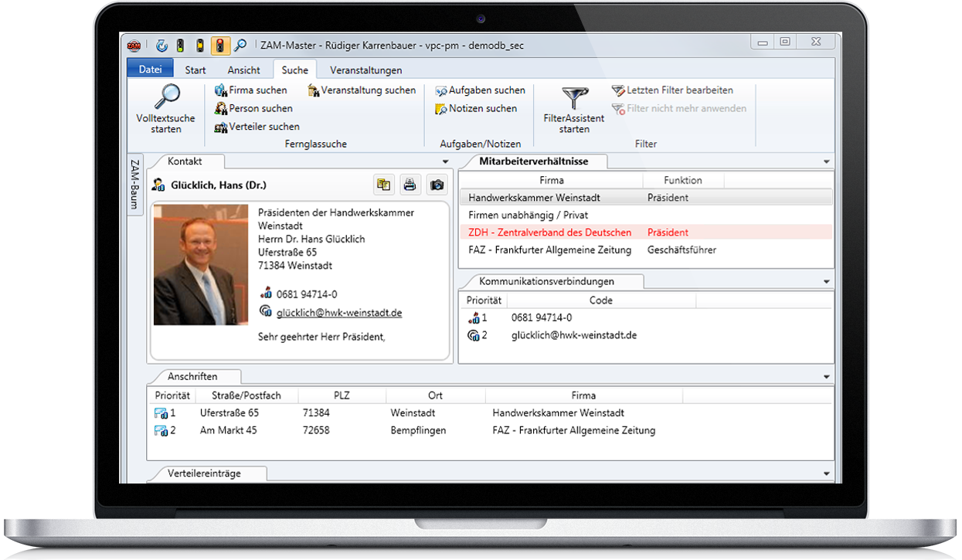Click the Verteiler suchen icon

click(x=222, y=126)
